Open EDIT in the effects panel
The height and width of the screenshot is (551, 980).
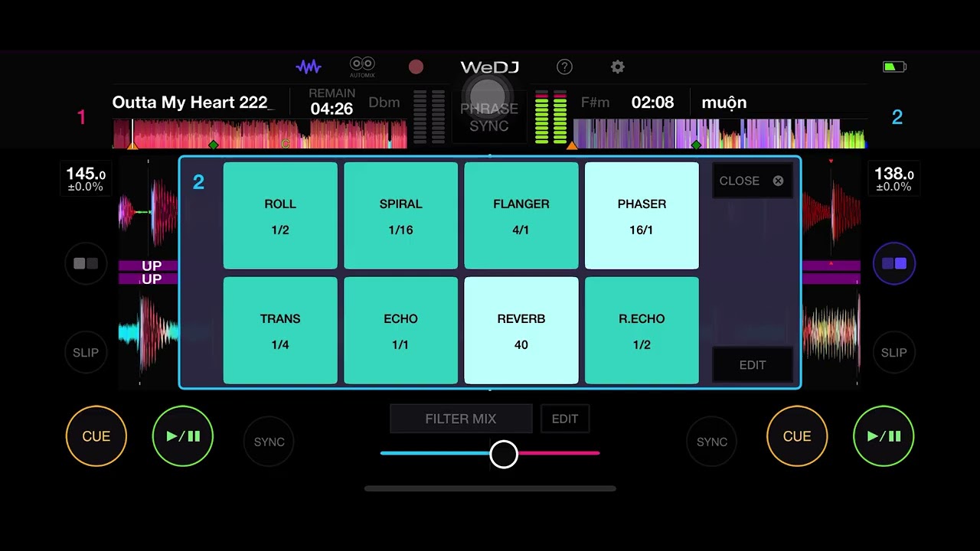[752, 365]
